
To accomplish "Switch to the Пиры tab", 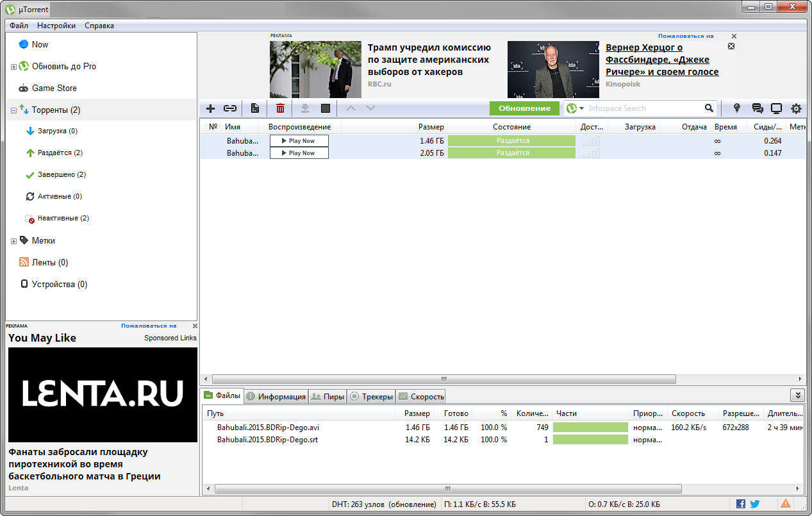I will [x=327, y=396].
